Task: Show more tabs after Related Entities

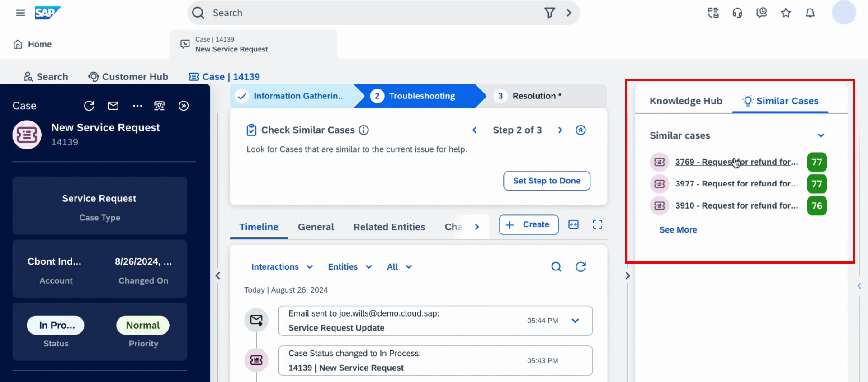Action: (477, 227)
